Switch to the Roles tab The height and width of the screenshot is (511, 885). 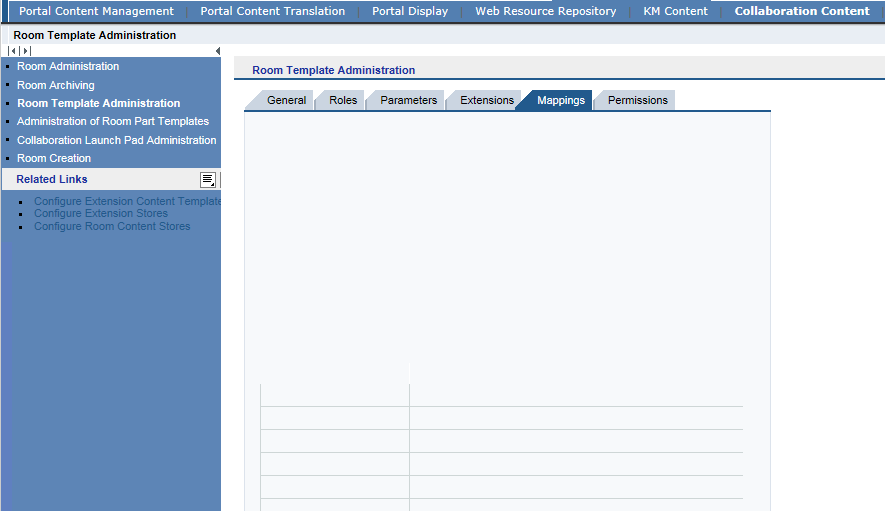pyautogui.click(x=343, y=100)
